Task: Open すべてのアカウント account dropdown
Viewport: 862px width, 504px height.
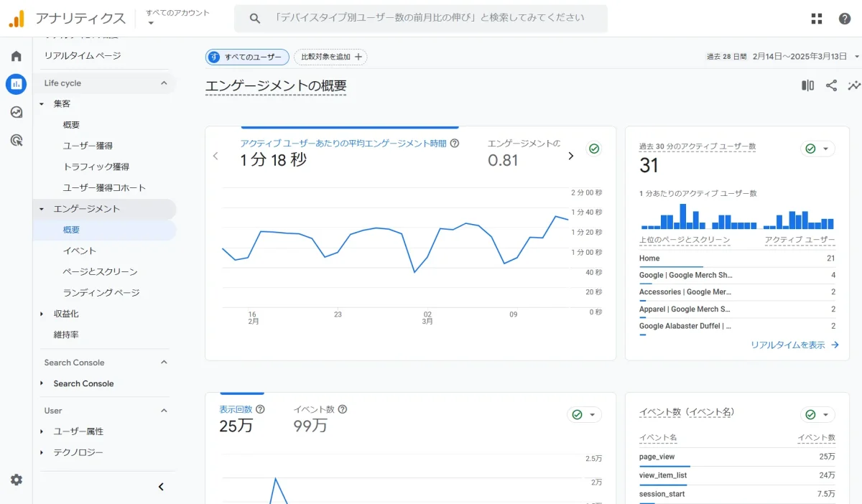Action: (177, 18)
